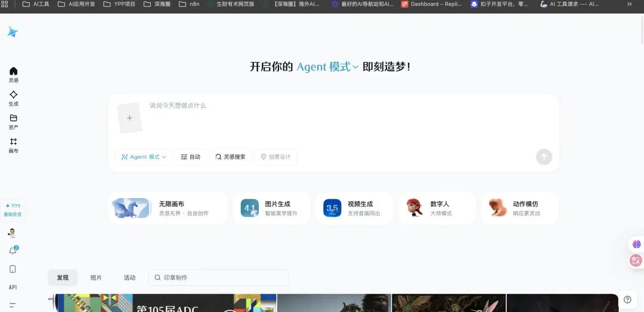Click the 印章制作 search field
The image size is (644, 312).
218,277
